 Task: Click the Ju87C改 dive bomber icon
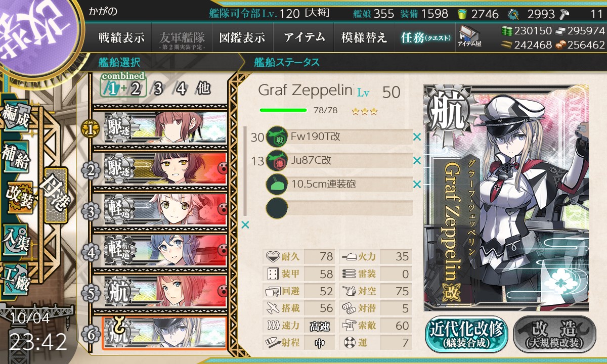click(x=277, y=160)
